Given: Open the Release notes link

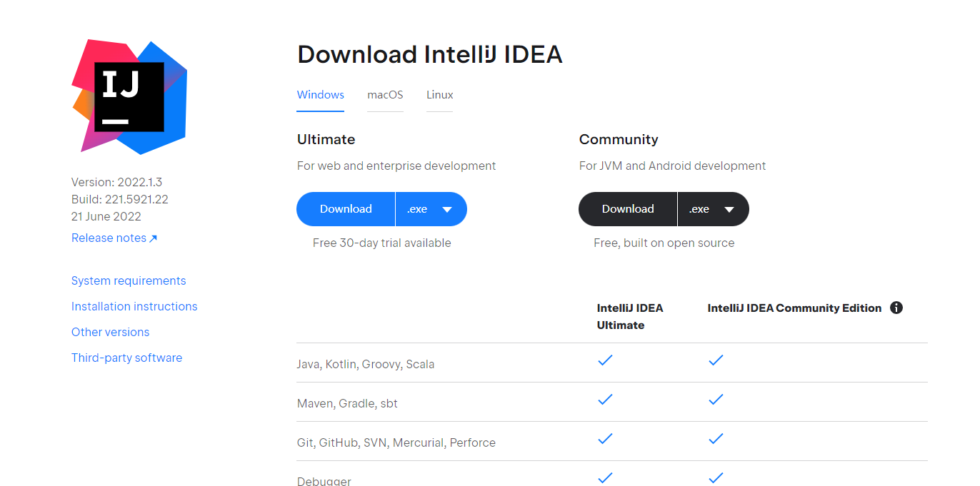Looking at the screenshot, I should click(109, 238).
